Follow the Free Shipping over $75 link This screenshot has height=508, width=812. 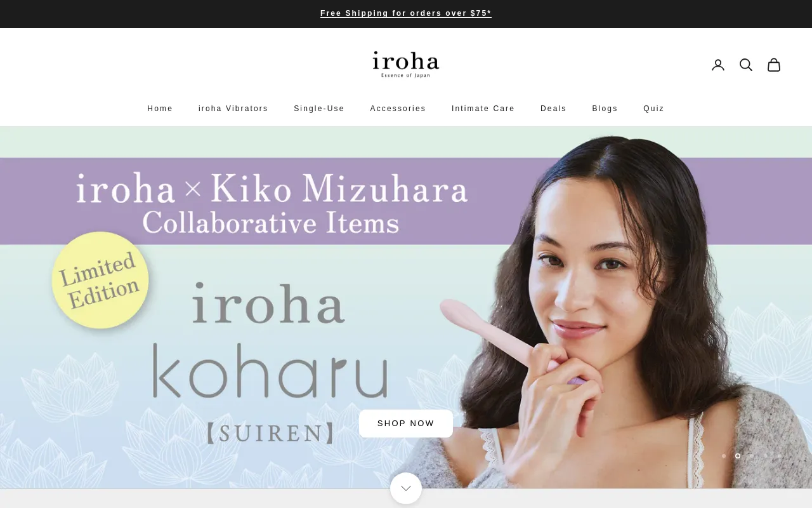click(x=406, y=13)
